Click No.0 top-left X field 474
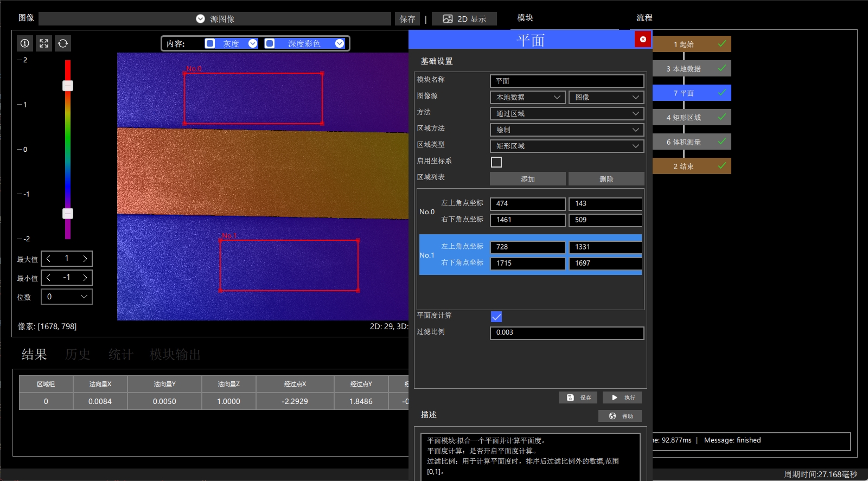This screenshot has width=868, height=481. 528,204
